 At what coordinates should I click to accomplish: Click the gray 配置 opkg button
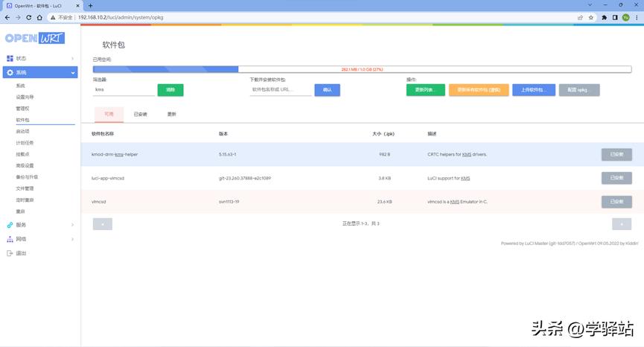click(x=579, y=90)
